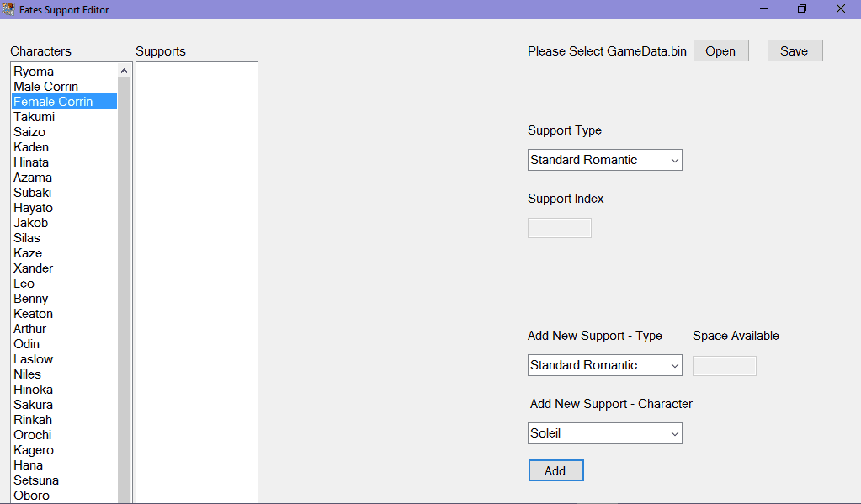Viewport: 861px width, 504px height.
Task: Select Hinata in the Characters list
Action: click(x=64, y=162)
